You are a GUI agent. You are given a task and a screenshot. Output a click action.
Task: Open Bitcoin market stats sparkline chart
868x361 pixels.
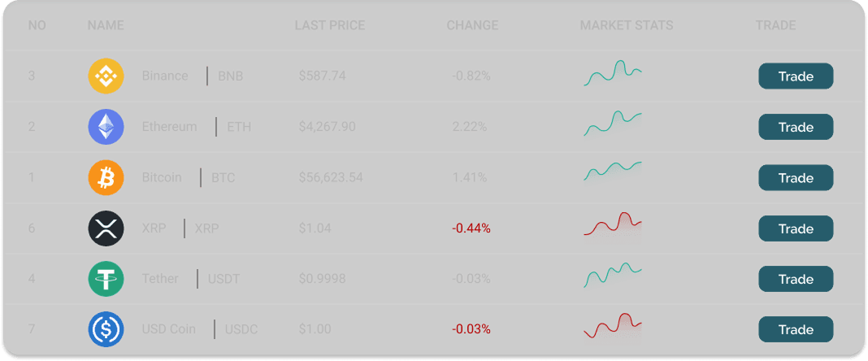click(613, 175)
